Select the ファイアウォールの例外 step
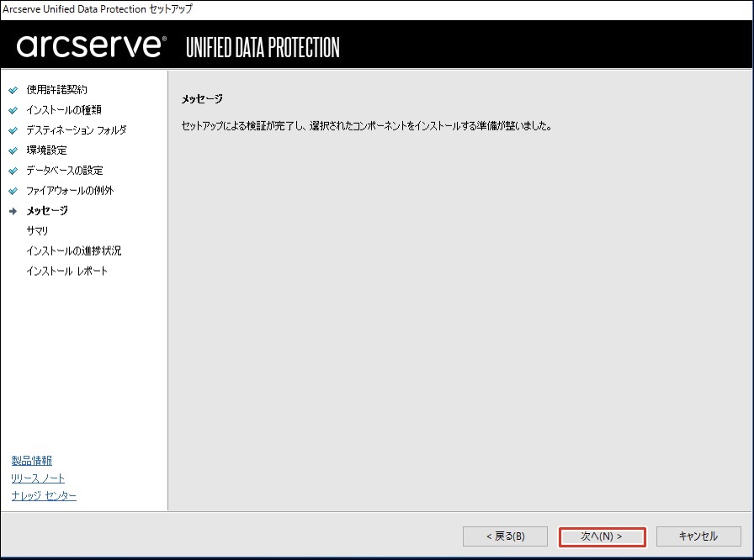 [x=70, y=191]
